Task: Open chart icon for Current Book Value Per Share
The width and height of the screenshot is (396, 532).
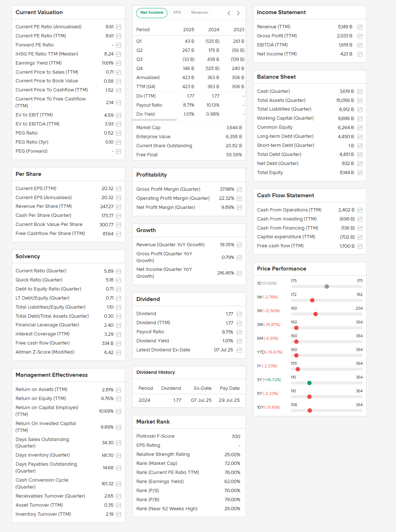Action: pos(118,225)
